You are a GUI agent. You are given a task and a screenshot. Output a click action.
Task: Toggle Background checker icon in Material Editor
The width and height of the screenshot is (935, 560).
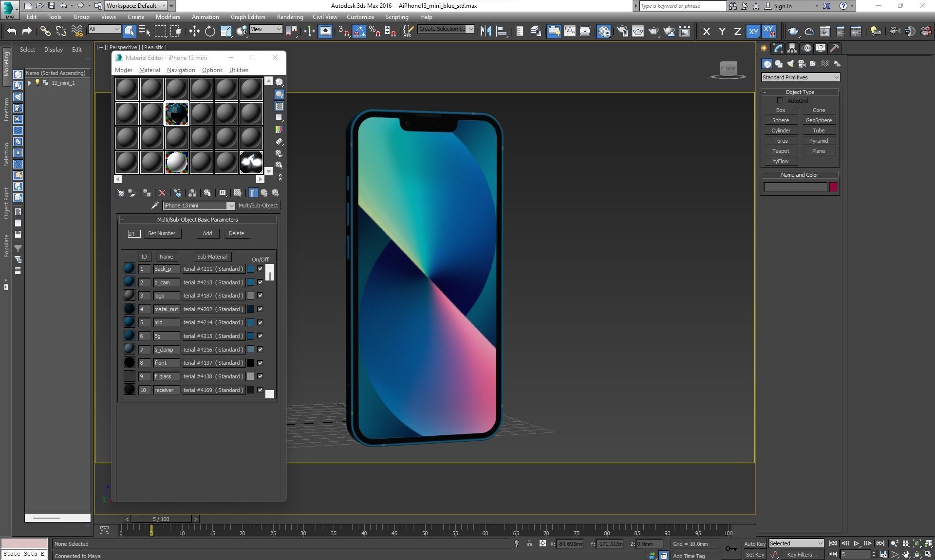[279, 106]
